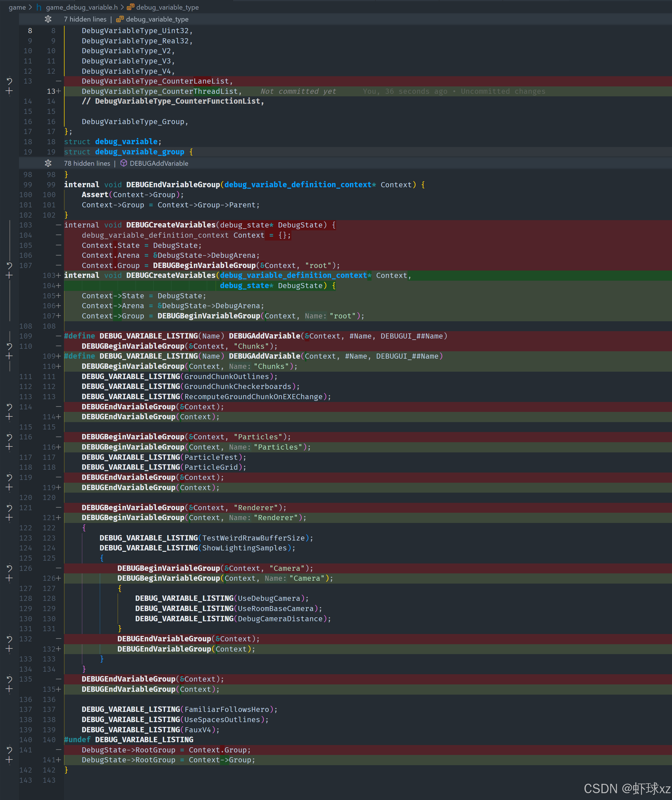Image resolution: width=672 pixels, height=800 pixels.
Task: Click the game folder breadcrumb
Action: coord(17,7)
